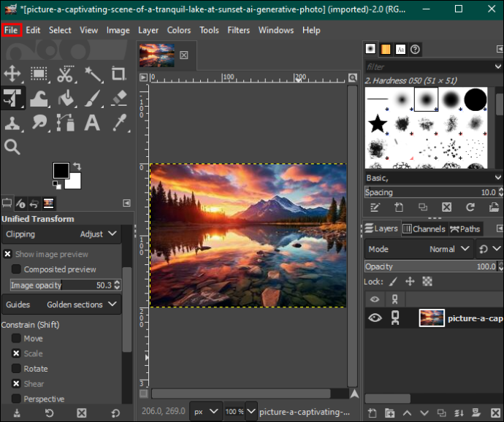Open the layer Mode Normal dropdown
Viewport: 504px width, 422px height.
click(x=419, y=249)
